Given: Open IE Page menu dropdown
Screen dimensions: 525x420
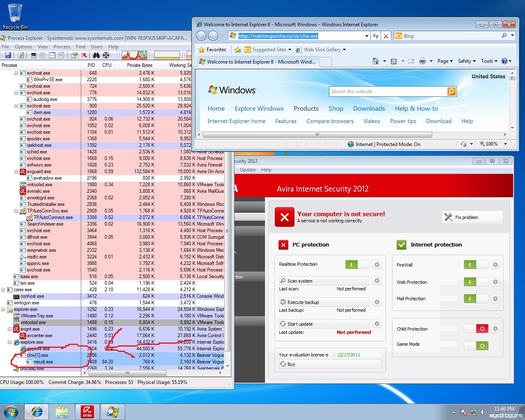Looking at the screenshot, I should (445, 61).
